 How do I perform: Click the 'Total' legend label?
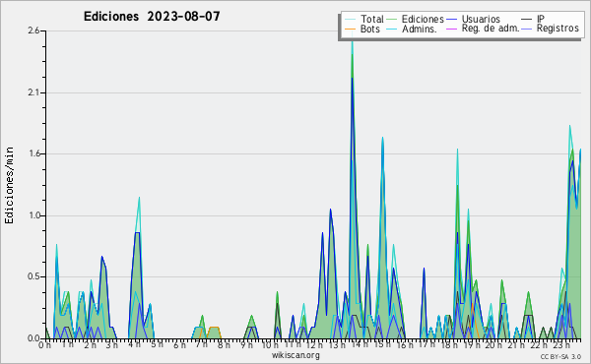(371, 19)
